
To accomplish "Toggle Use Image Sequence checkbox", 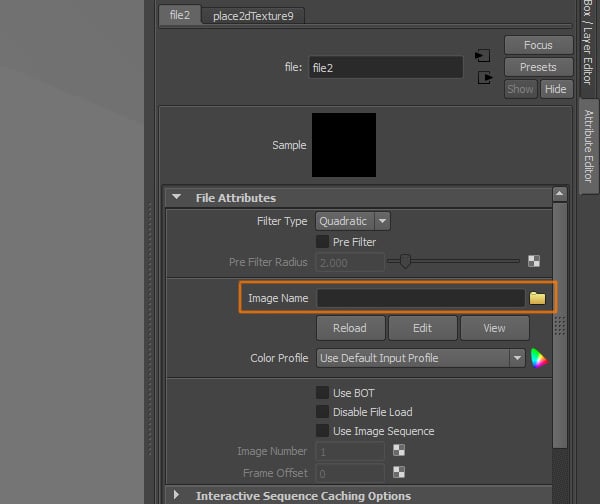I will pyautogui.click(x=322, y=431).
